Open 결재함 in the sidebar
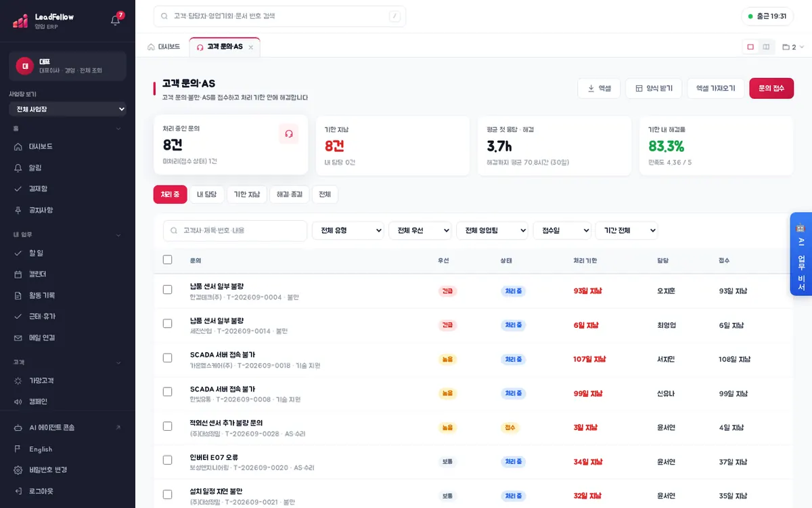This screenshot has height=508, width=812. tap(68, 188)
